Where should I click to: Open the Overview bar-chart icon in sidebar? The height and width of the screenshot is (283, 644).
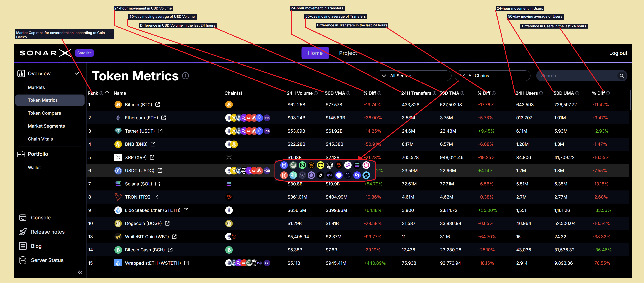[21, 73]
